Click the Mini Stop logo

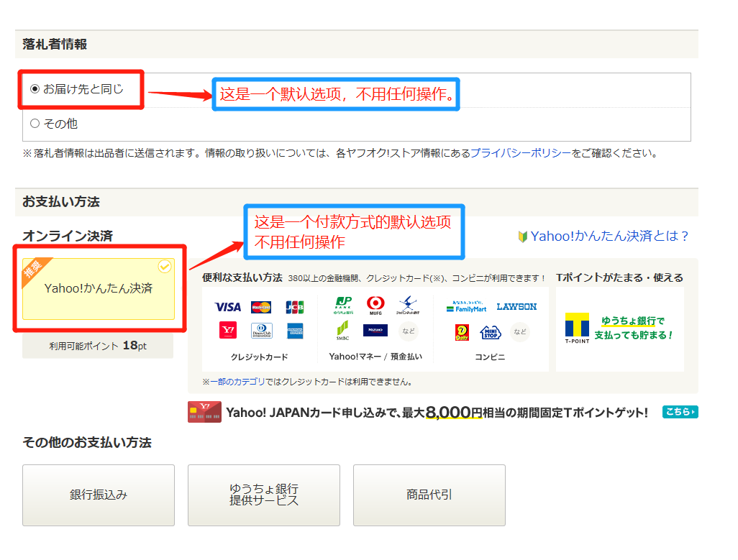[x=490, y=331]
